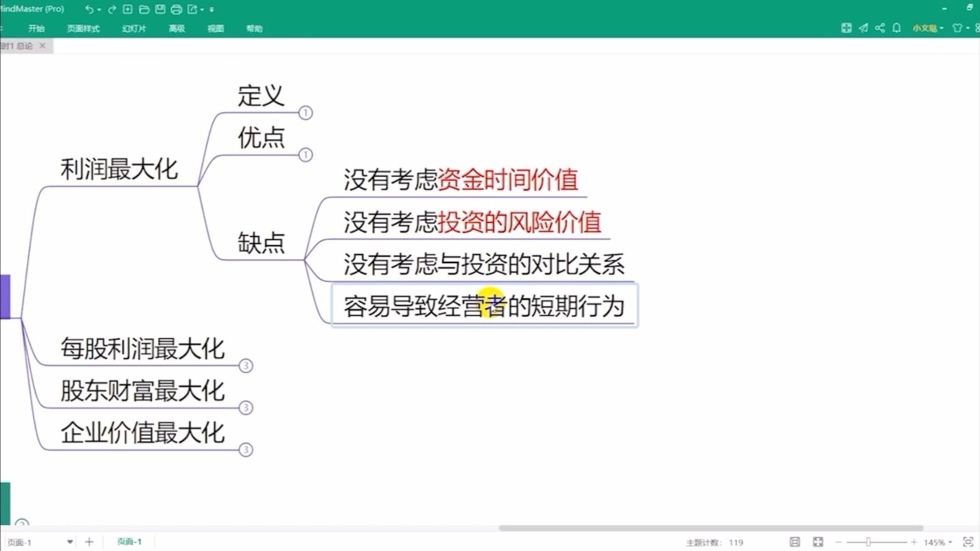Close the 总论 document tab
Screen dimensions: 980x551
(x=42, y=45)
